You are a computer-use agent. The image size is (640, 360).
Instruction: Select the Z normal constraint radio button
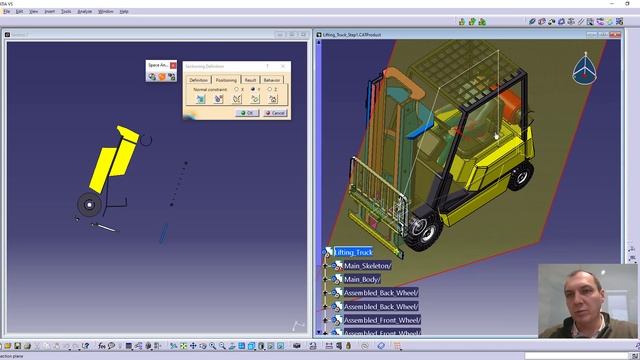click(269, 89)
